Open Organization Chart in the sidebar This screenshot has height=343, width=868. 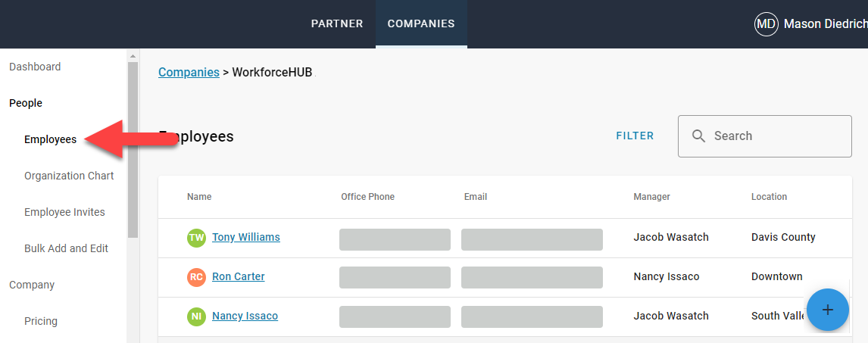click(x=69, y=176)
